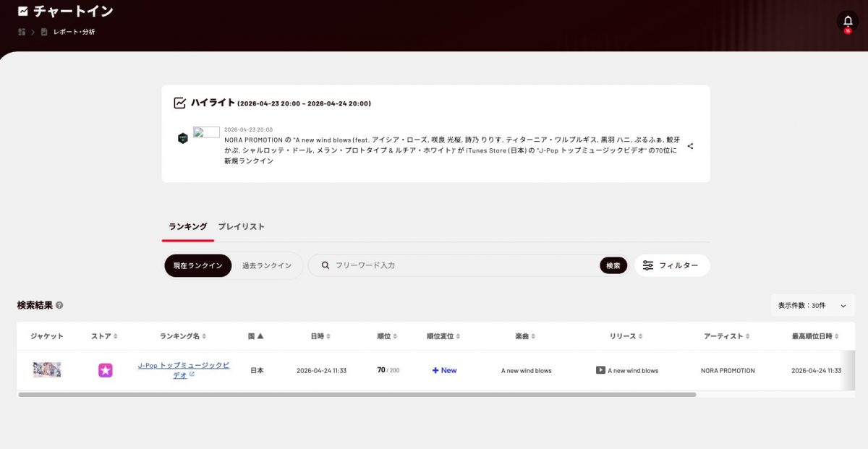
Task: Open the notification bell icon
Action: click(x=848, y=21)
